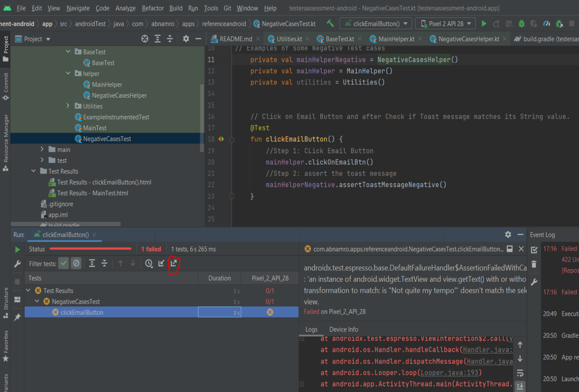Click the Profile gauge icon in the top toolbar
This screenshot has height=392, width=579.
[547, 24]
